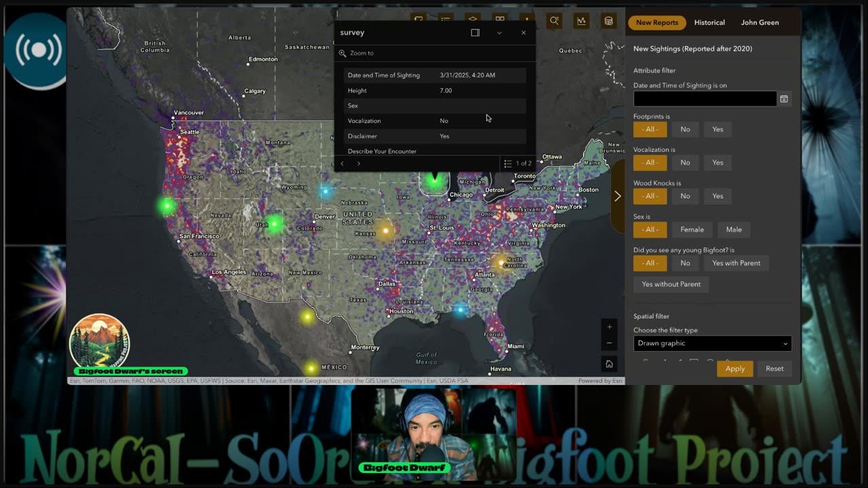This screenshot has width=868, height=488.
Task: Switch to New Reports tab
Action: (657, 22)
